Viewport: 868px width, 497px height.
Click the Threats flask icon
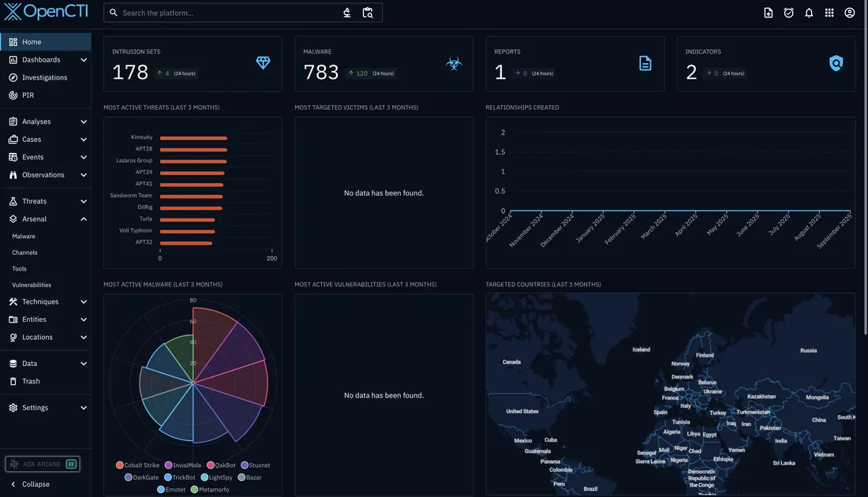tap(13, 201)
